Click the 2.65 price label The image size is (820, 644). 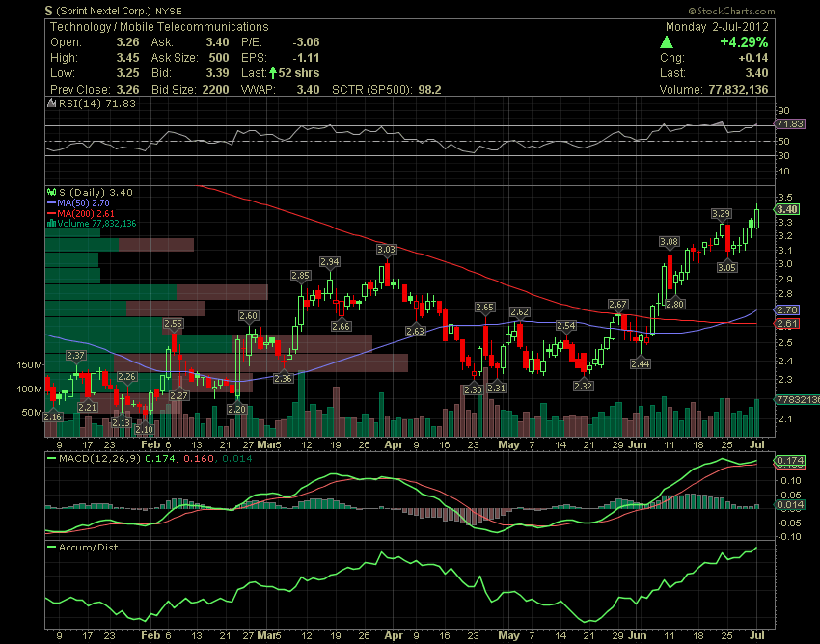[485, 307]
